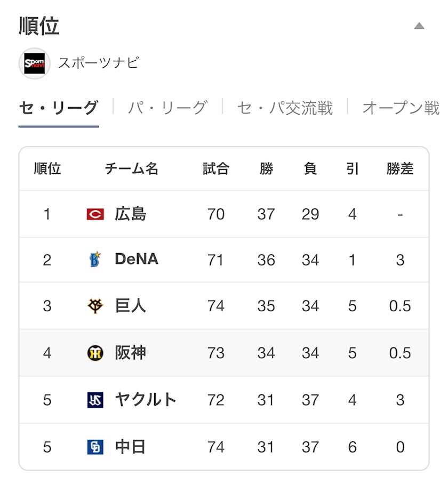Click the ヤクルト team name
The image size is (448, 485).
[146, 400]
